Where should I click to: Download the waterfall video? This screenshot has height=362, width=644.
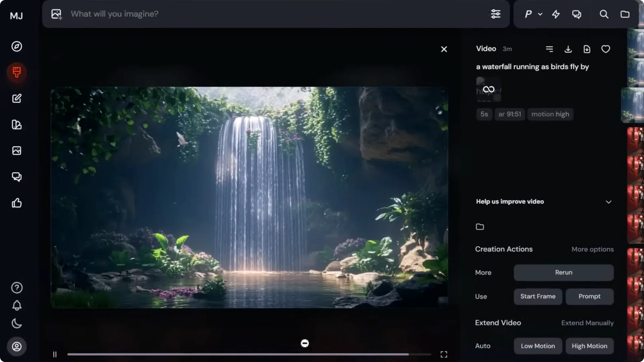coord(568,49)
